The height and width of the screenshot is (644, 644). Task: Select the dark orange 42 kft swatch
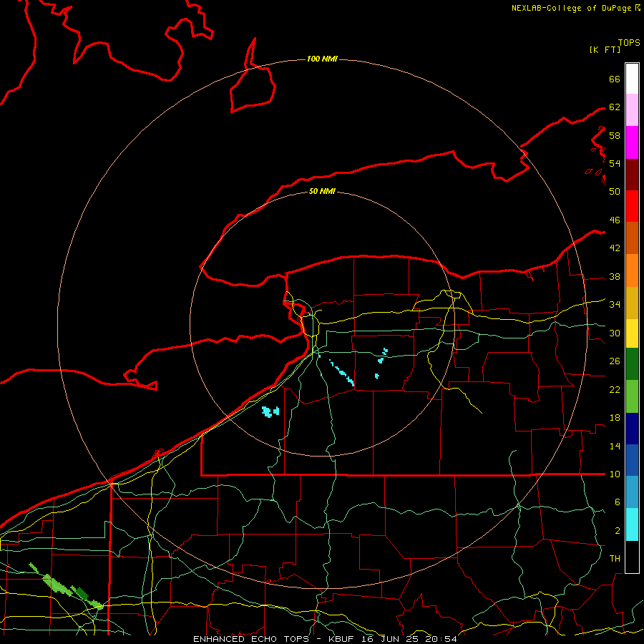coord(632,238)
